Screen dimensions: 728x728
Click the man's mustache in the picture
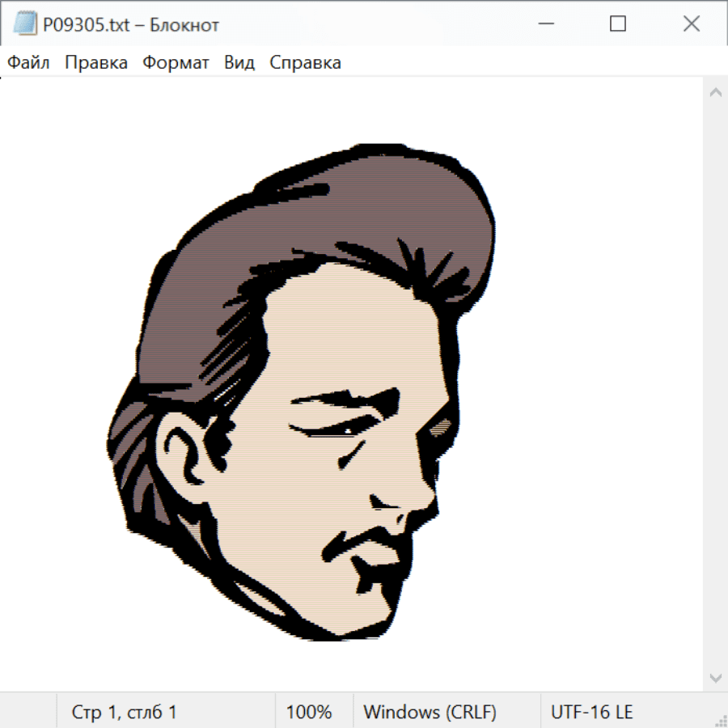364,540
